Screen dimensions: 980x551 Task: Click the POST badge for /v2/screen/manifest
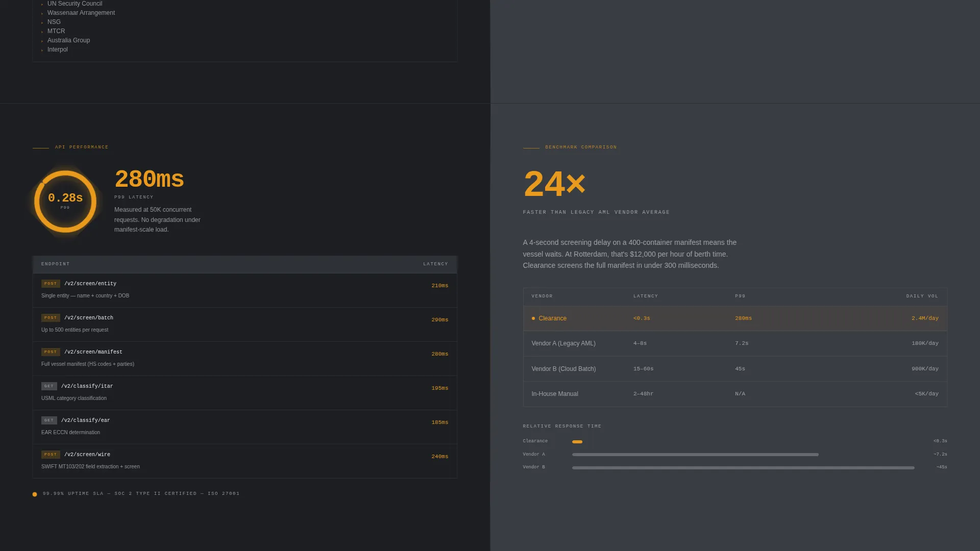point(51,352)
